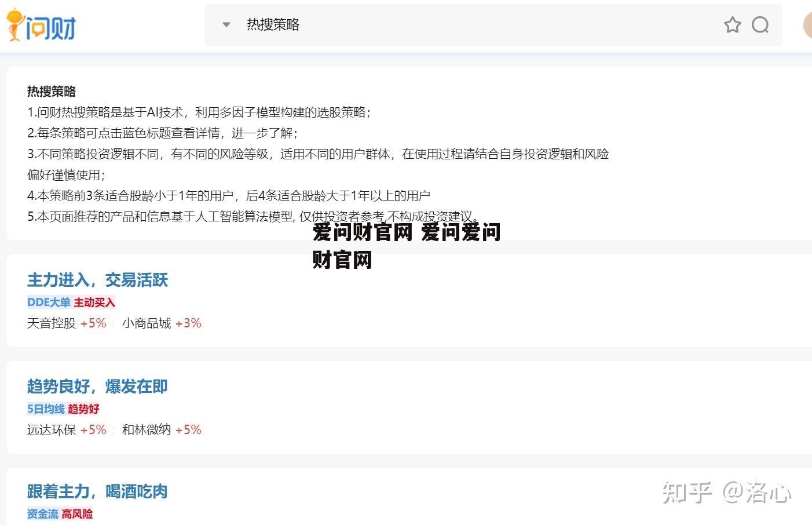Screen dimensions: 812x525
Task: Click 小商品城's +3% change
Action: click(188, 323)
